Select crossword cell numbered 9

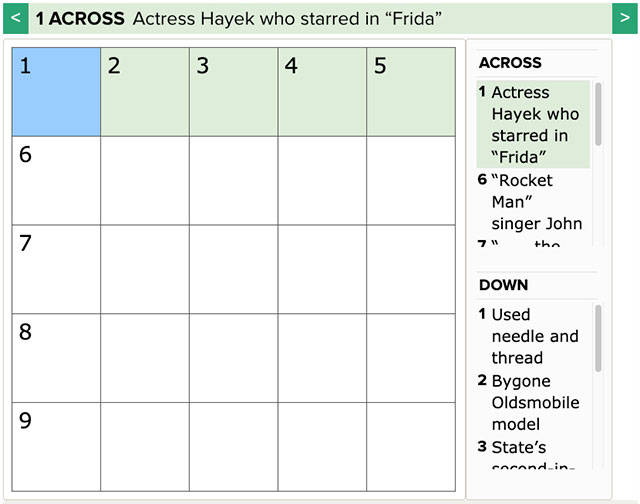coord(56,445)
